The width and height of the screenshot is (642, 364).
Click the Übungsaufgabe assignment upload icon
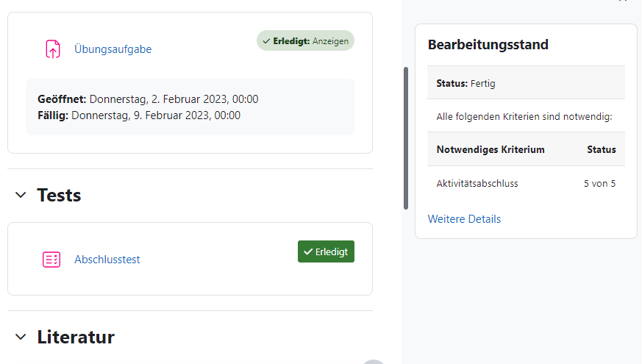tap(52, 49)
